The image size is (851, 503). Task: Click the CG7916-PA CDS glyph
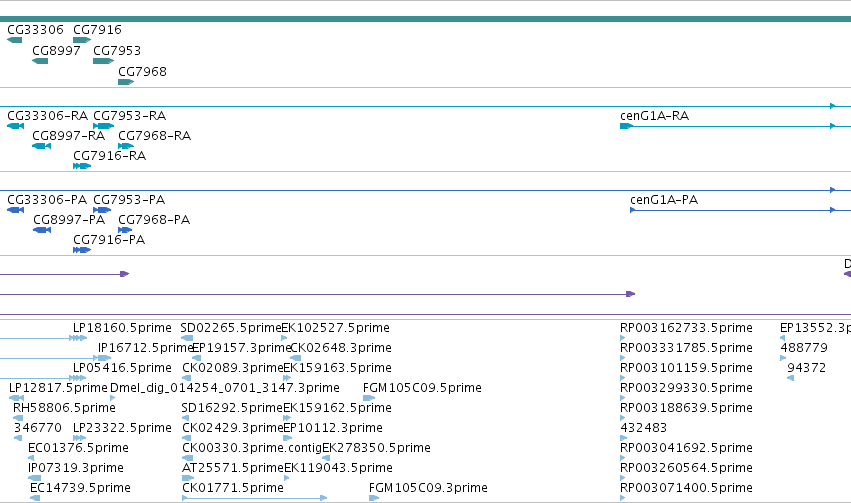point(82,250)
